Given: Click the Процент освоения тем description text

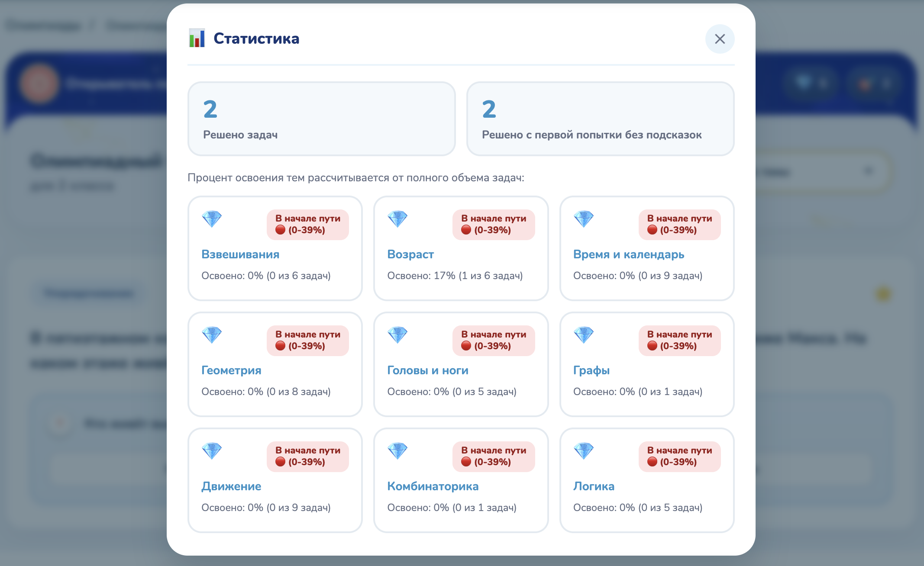Looking at the screenshot, I should click(356, 178).
